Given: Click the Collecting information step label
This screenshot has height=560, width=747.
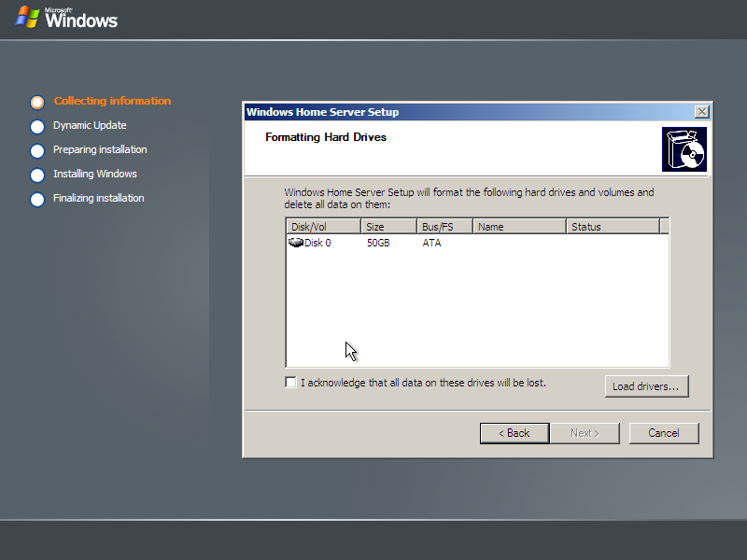Looking at the screenshot, I should click(112, 101).
